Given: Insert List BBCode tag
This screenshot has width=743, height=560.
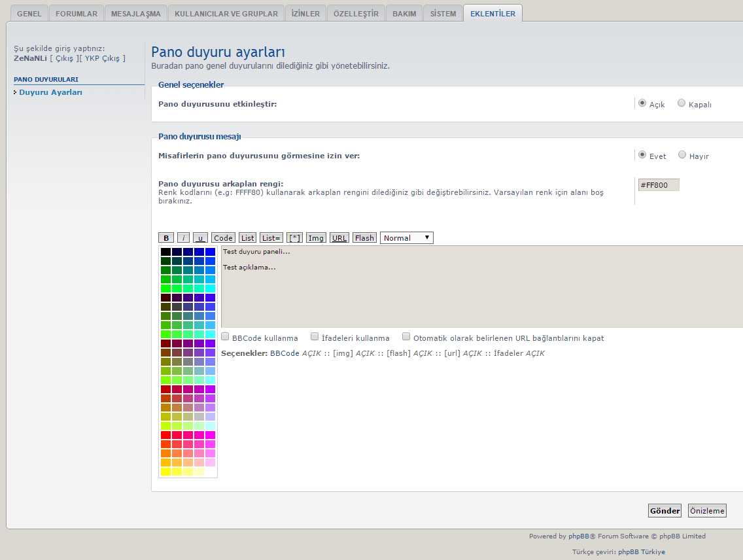Looking at the screenshot, I should point(247,238).
